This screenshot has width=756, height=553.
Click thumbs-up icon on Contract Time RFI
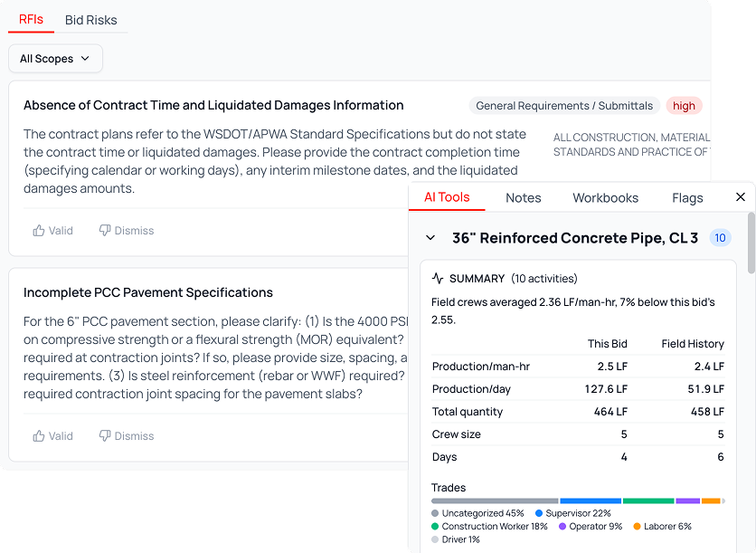point(39,231)
